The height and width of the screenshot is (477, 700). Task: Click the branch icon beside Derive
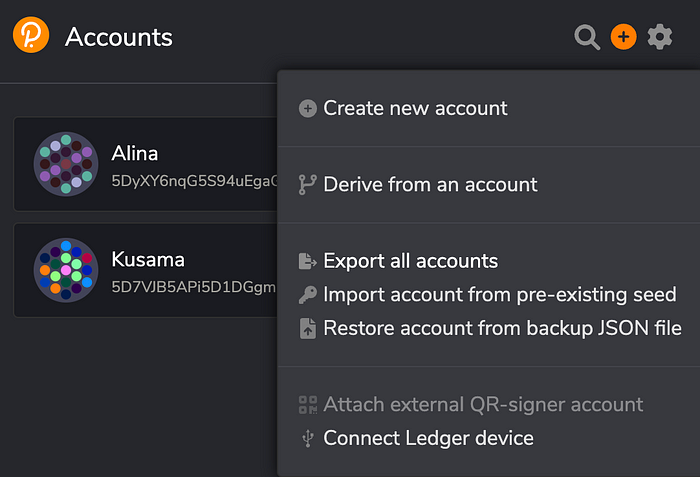[308, 185]
